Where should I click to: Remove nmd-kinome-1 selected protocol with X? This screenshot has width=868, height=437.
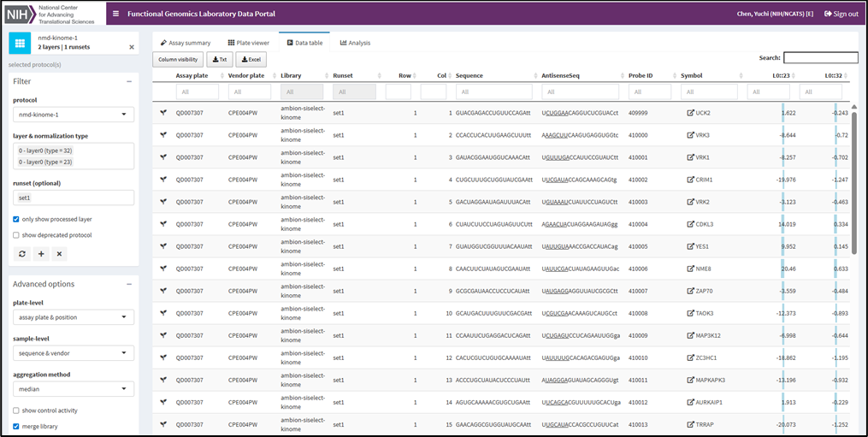pos(132,48)
